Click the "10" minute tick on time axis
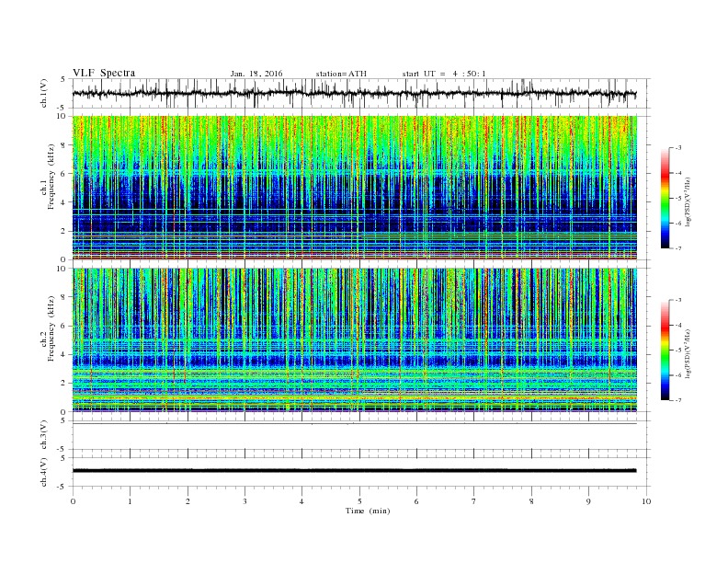This screenshot has width=728, height=563. pyautogui.click(x=646, y=501)
